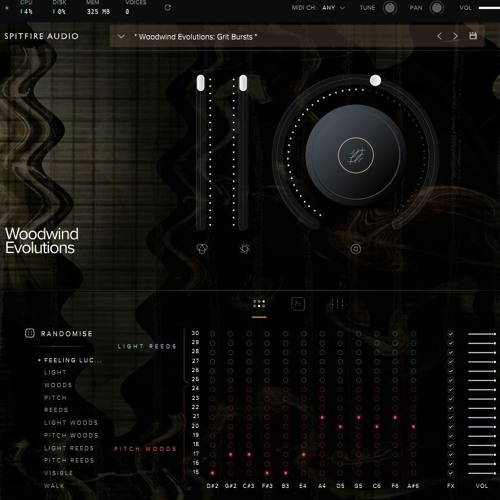Click the three-circles icon below the left slider

click(202, 249)
